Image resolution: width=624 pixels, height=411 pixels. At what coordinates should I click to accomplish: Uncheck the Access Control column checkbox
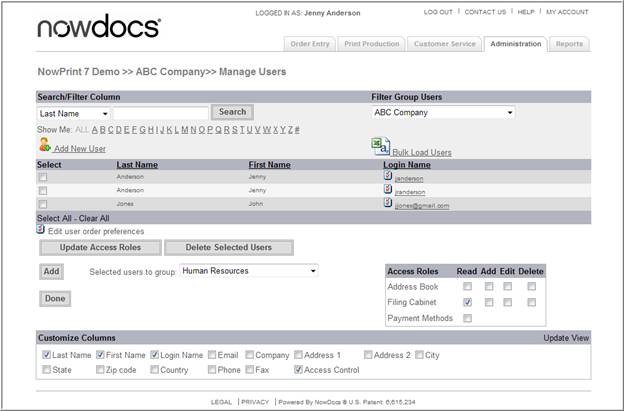(299, 370)
